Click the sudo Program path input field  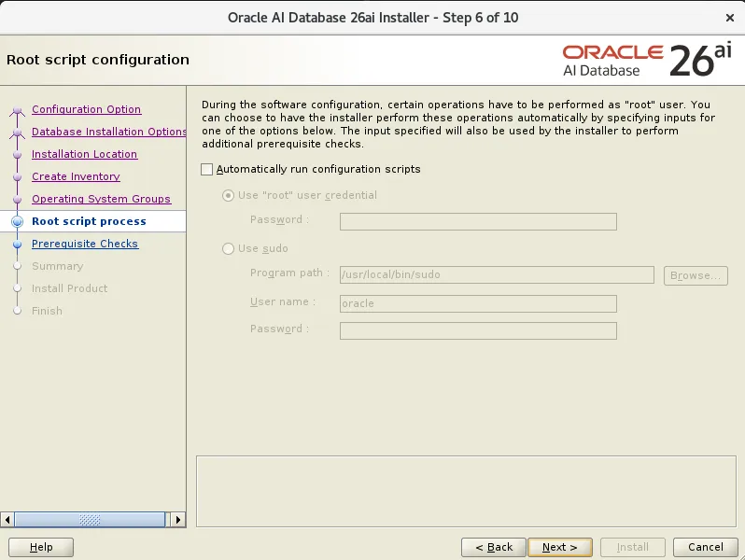(x=497, y=275)
